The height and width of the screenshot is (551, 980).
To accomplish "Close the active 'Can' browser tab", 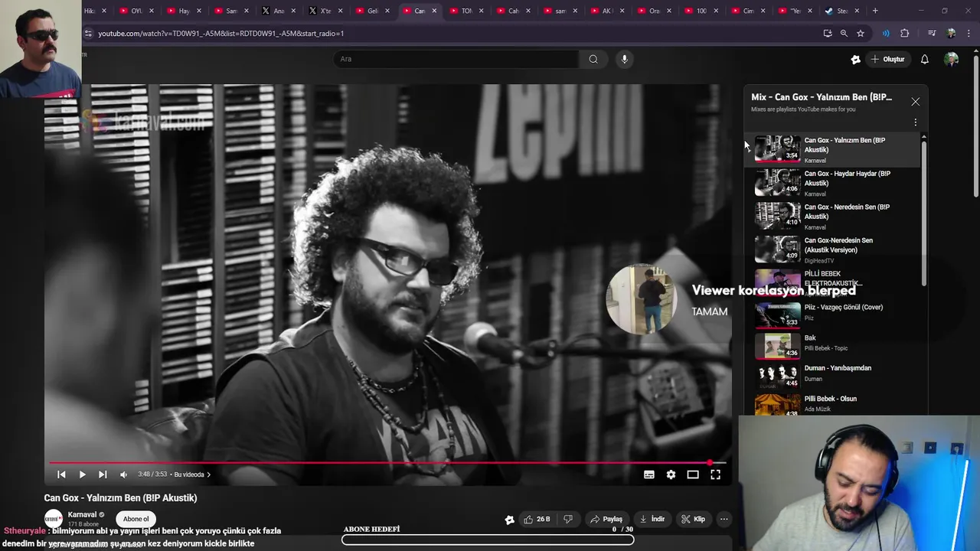I will [x=435, y=11].
